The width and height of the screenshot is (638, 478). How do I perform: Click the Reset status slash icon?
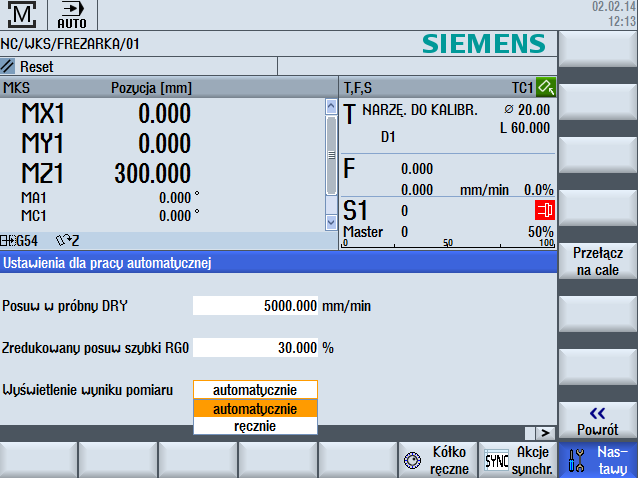click(x=7, y=66)
